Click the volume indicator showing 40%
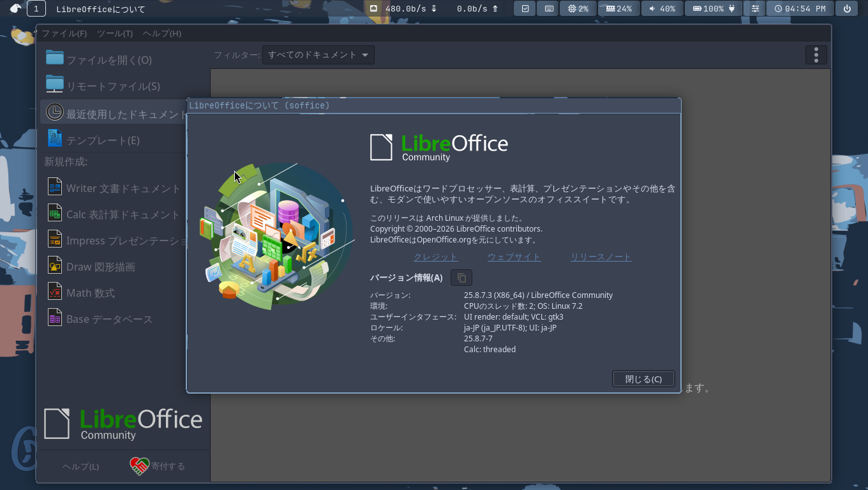This screenshot has height=490, width=868. click(x=662, y=9)
